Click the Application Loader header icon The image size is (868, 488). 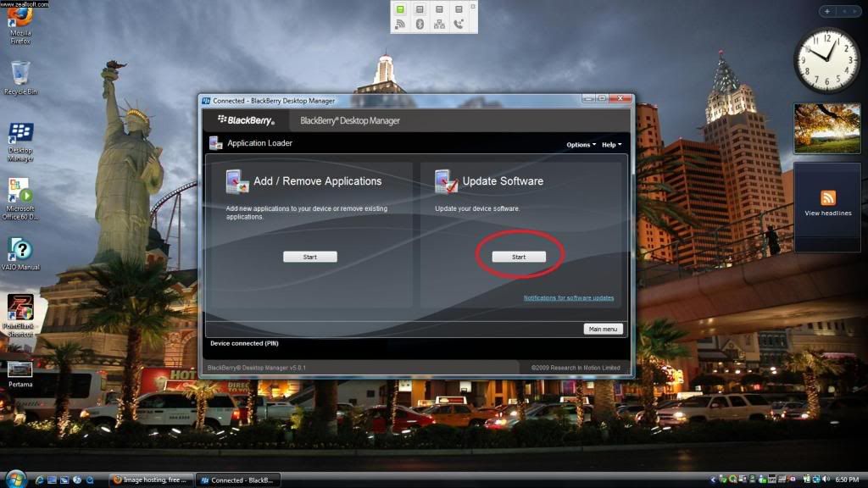pyautogui.click(x=216, y=143)
